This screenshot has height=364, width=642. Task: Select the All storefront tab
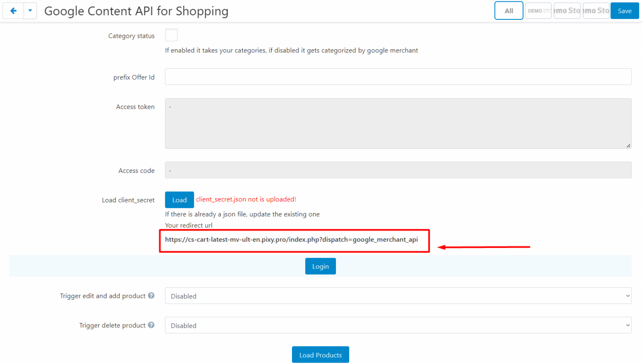tap(509, 11)
